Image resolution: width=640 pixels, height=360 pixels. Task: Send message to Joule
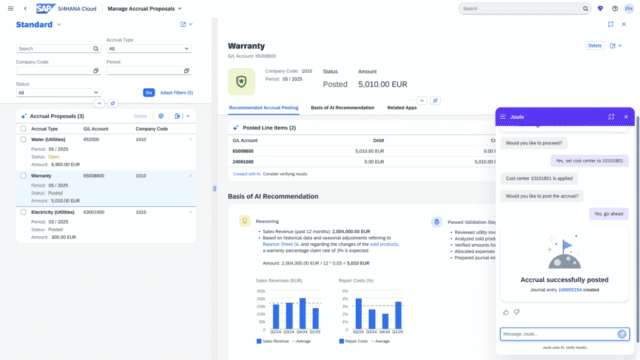tap(622, 334)
